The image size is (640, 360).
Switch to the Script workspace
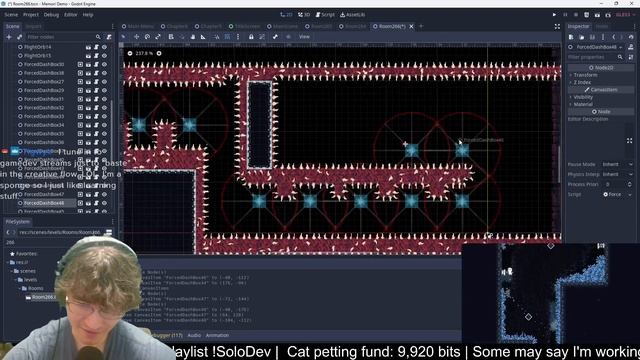point(325,15)
